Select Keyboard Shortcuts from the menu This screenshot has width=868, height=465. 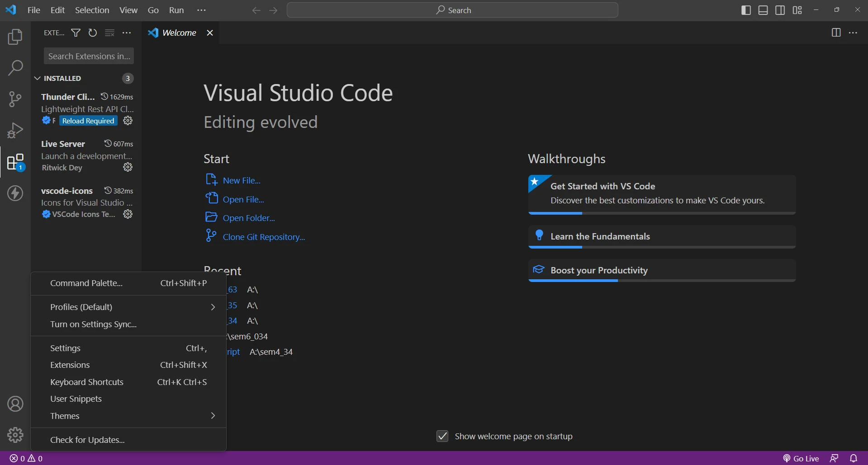click(x=87, y=382)
